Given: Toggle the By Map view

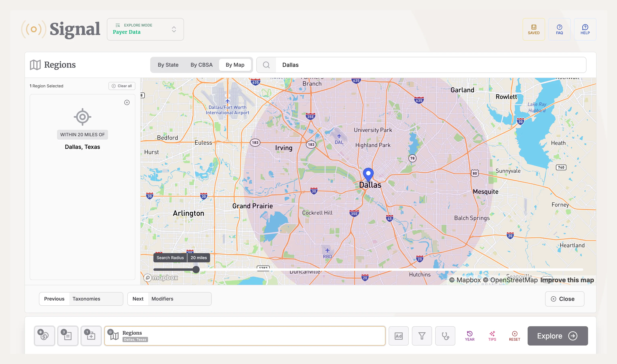Looking at the screenshot, I should point(235,65).
